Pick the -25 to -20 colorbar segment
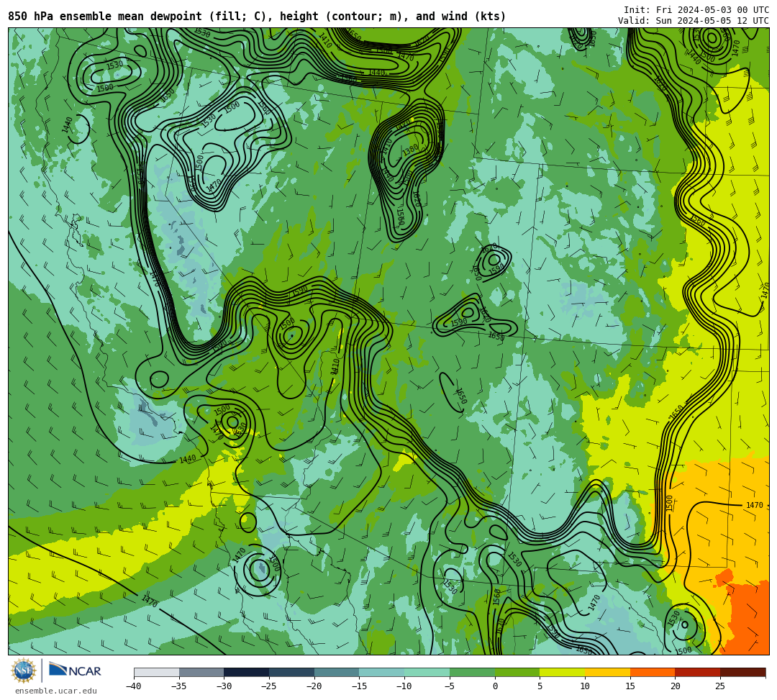This screenshot has width=777, height=700. point(292,672)
